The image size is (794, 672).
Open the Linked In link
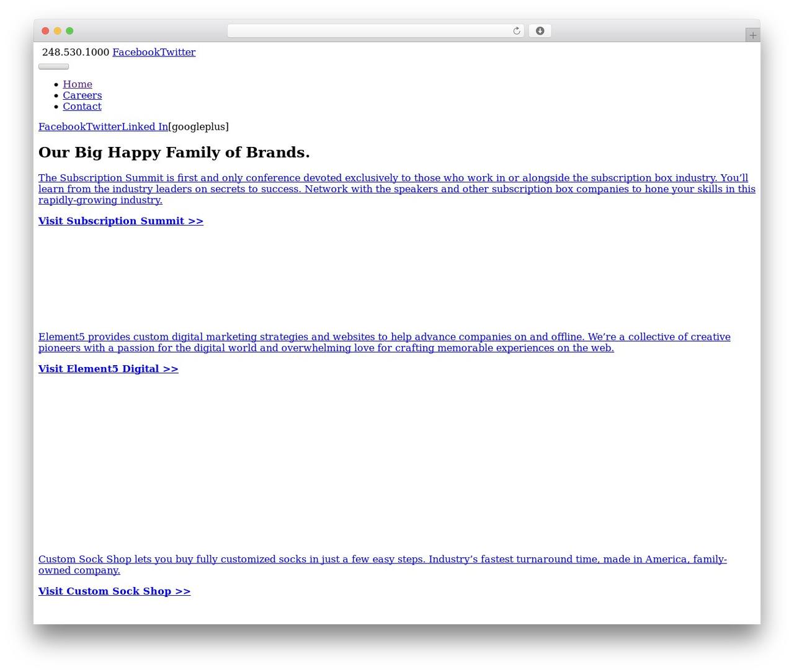click(x=145, y=127)
